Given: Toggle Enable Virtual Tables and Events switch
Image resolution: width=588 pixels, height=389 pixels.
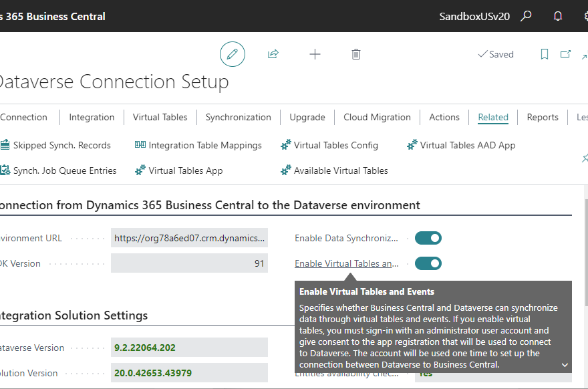Looking at the screenshot, I should tap(428, 264).
